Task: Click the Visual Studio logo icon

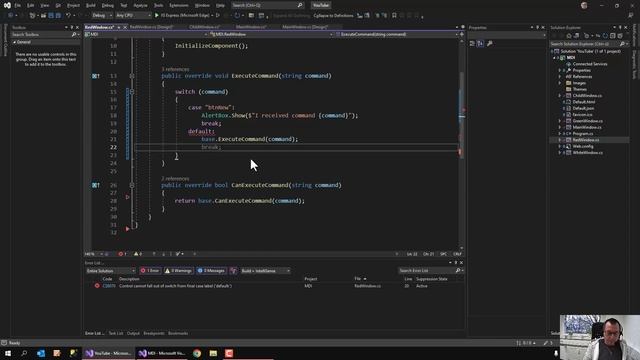Action: tap(7, 5)
